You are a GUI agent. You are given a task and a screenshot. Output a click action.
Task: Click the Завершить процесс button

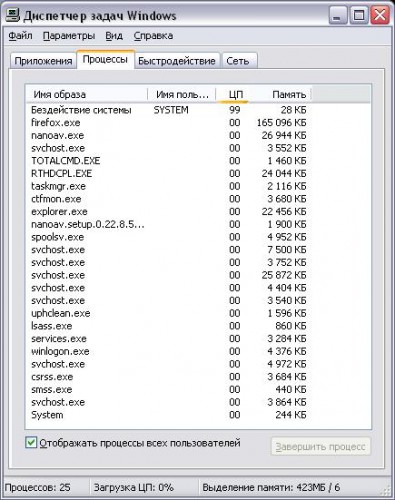320,447
